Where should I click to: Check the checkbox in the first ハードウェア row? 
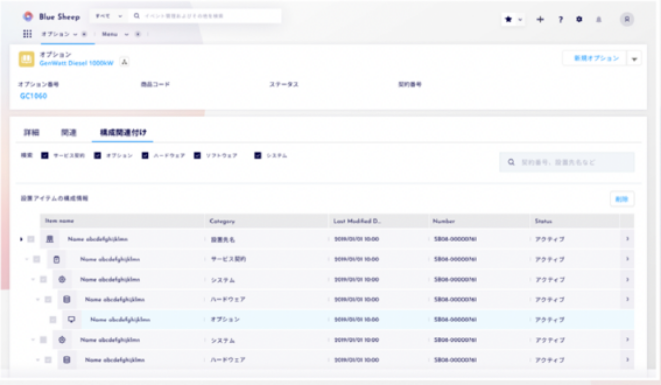[x=48, y=299]
